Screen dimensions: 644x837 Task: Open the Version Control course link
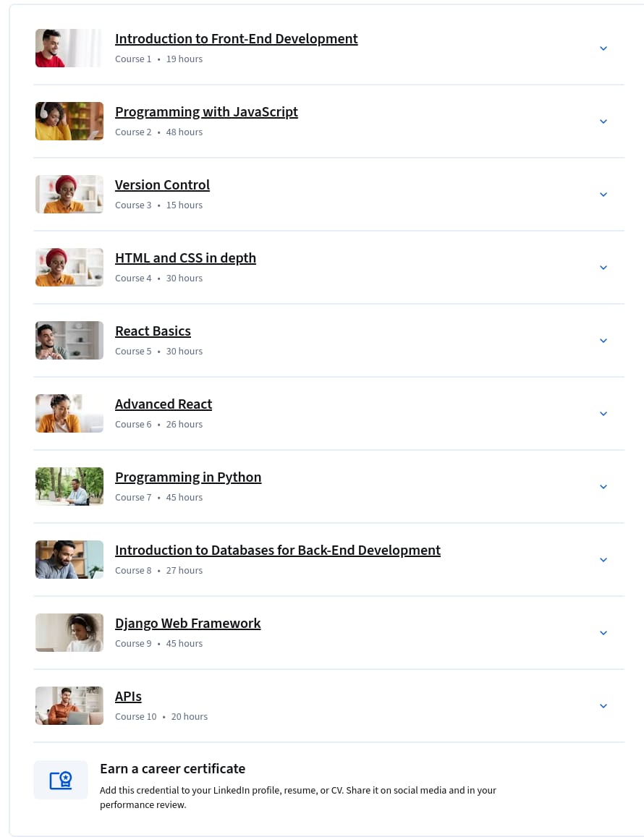tap(162, 185)
